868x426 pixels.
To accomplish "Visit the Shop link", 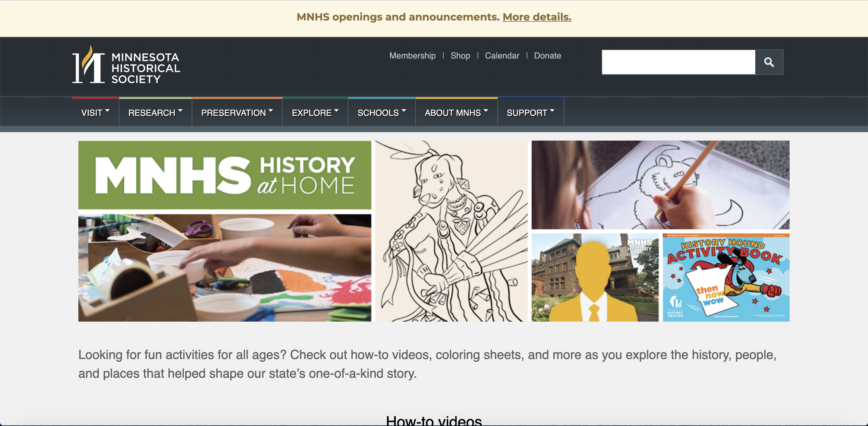I will [x=460, y=56].
